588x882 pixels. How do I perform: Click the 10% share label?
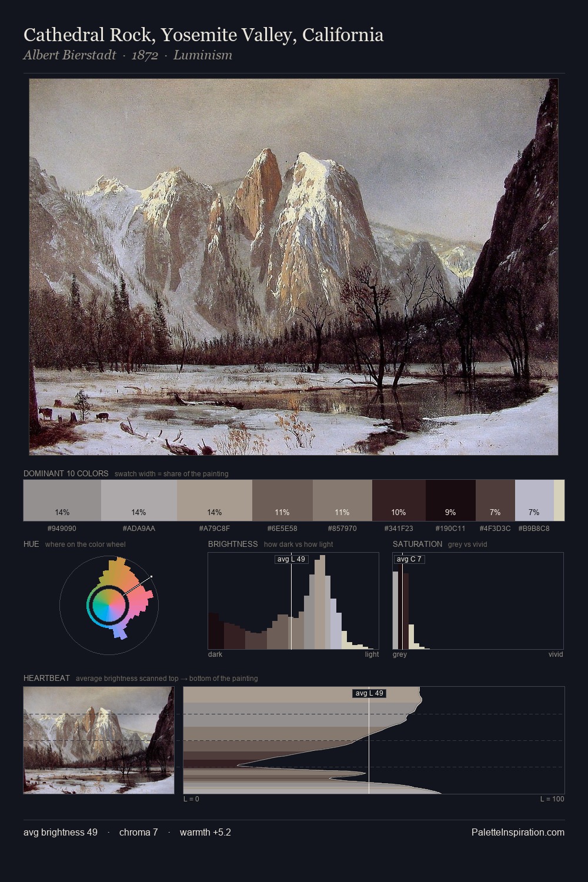coord(399,512)
